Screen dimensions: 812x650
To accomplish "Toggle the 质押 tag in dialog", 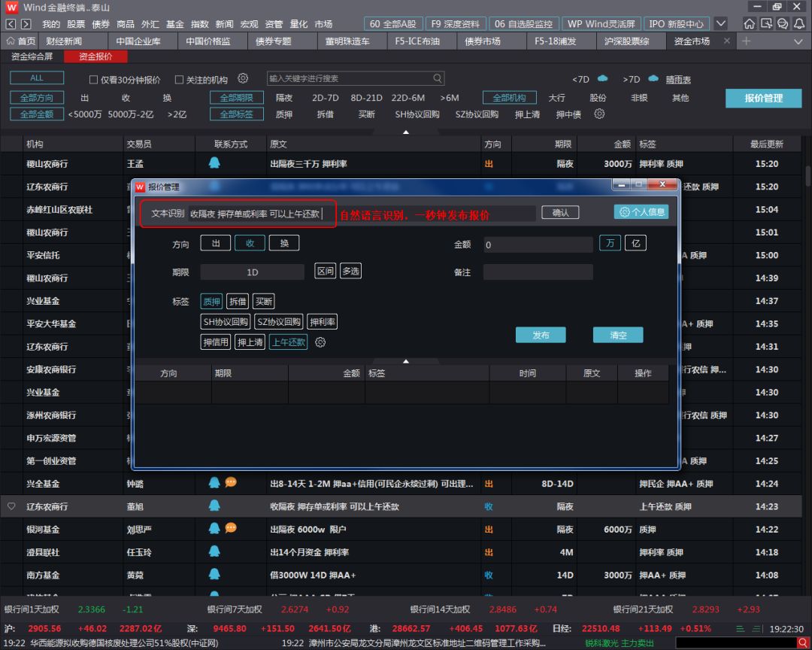I will pyautogui.click(x=211, y=301).
